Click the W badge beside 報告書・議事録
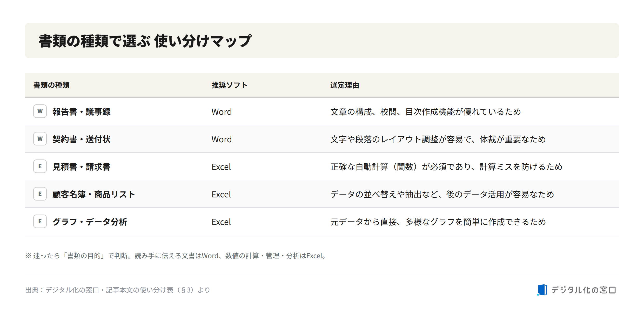Image resolution: width=644 pixels, height=320 pixels. click(x=40, y=111)
